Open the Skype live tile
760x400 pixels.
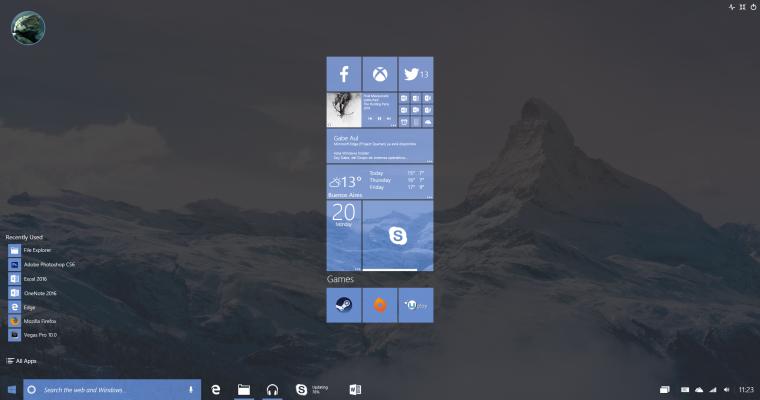pos(398,236)
